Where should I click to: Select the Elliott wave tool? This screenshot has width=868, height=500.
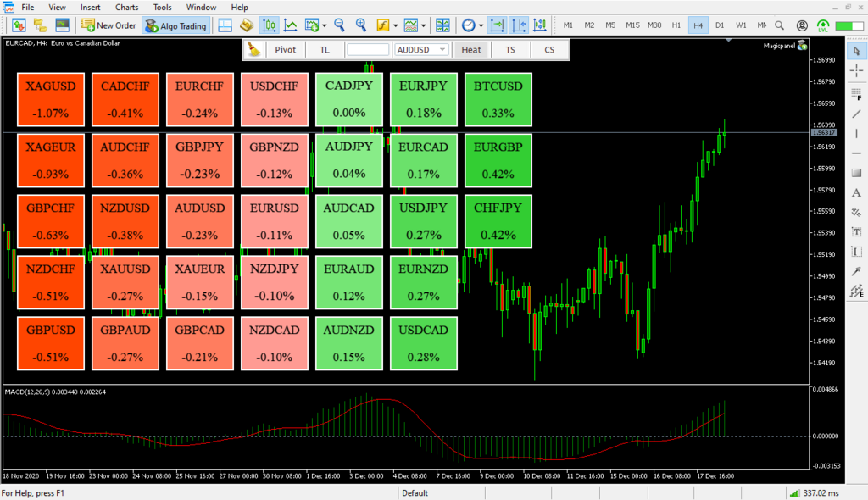(x=856, y=291)
